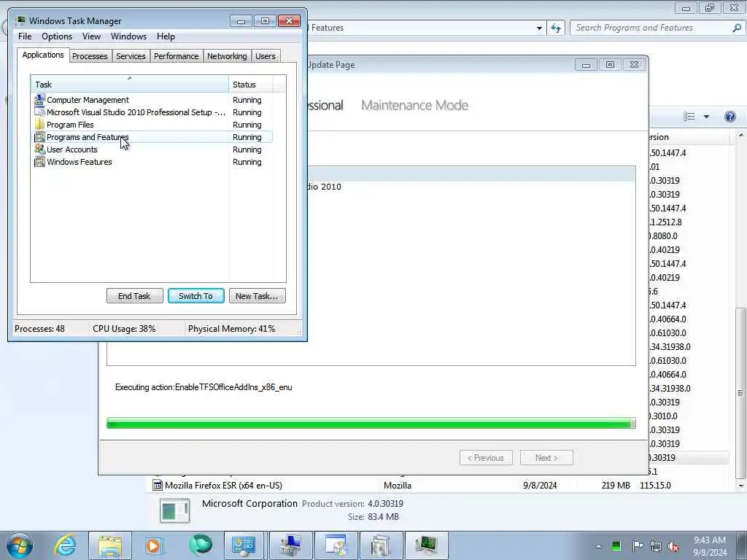The image size is (747, 560).
Task: Switch to the Processes tab
Action: click(90, 56)
